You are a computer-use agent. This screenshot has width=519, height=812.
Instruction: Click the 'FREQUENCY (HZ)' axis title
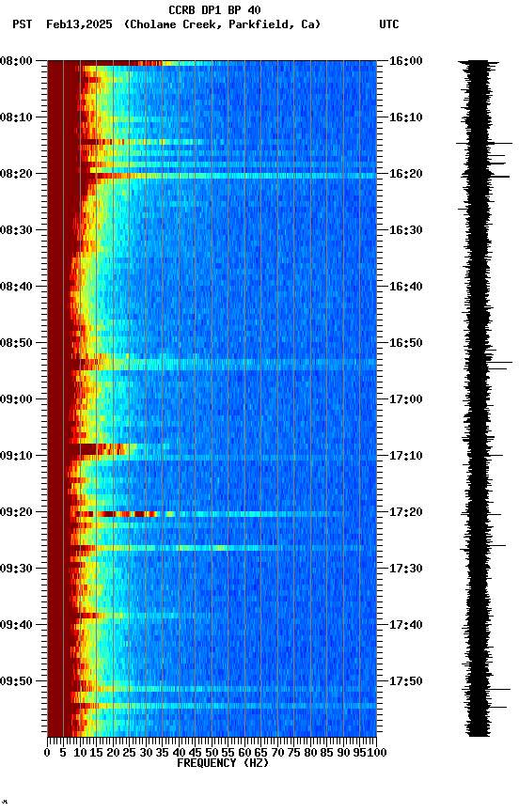pos(223,764)
